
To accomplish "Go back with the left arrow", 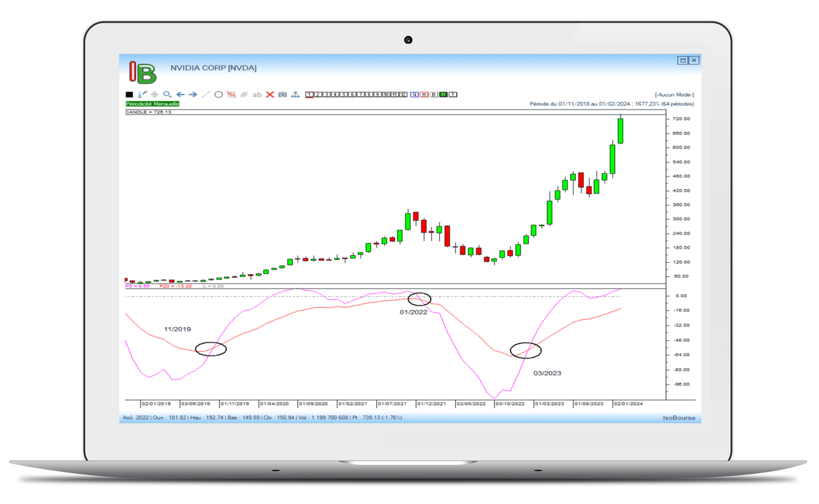I will pyautogui.click(x=180, y=94).
